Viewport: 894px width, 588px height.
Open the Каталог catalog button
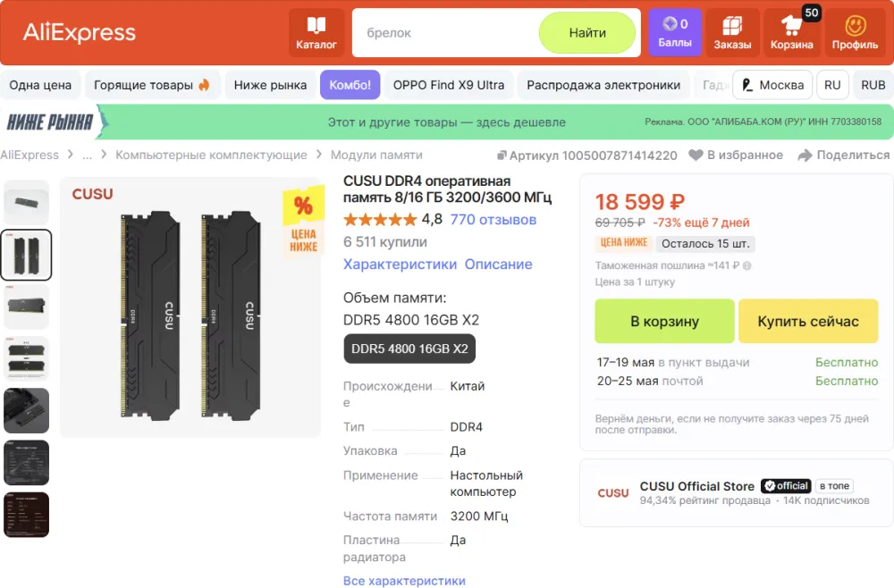coord(316,32)
